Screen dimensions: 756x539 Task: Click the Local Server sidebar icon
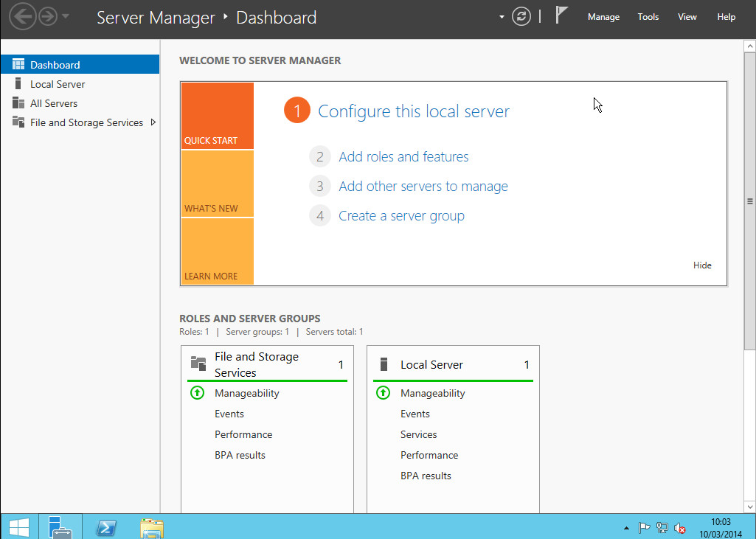(18, 84)
